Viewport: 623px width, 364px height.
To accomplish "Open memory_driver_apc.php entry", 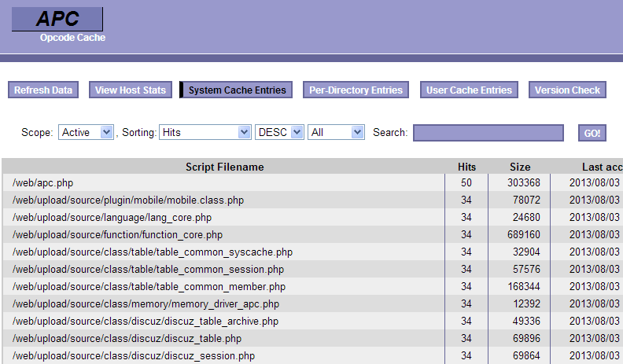I will (146, 304).
